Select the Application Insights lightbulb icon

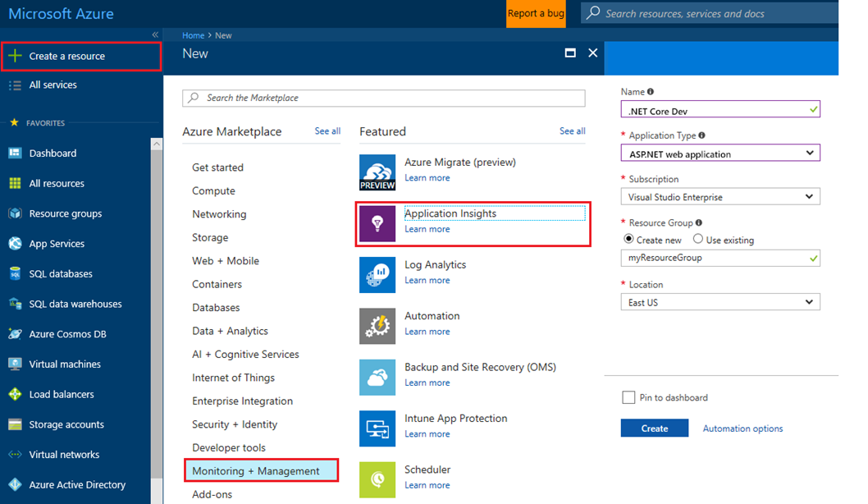(x=377, y=224)
